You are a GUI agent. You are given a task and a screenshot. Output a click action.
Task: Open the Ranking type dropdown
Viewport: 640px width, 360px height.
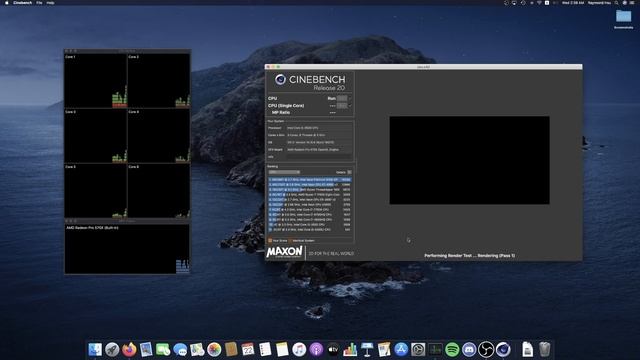pyautogui.click(x=284, y=172)
